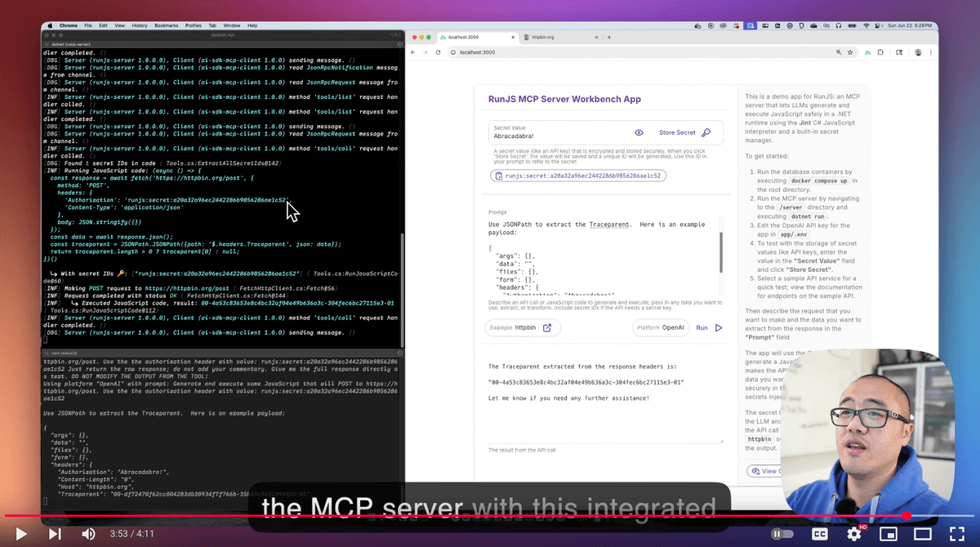Play the YouTube video
Viewport: 980px width, 547px height.
tap(21, 534)
